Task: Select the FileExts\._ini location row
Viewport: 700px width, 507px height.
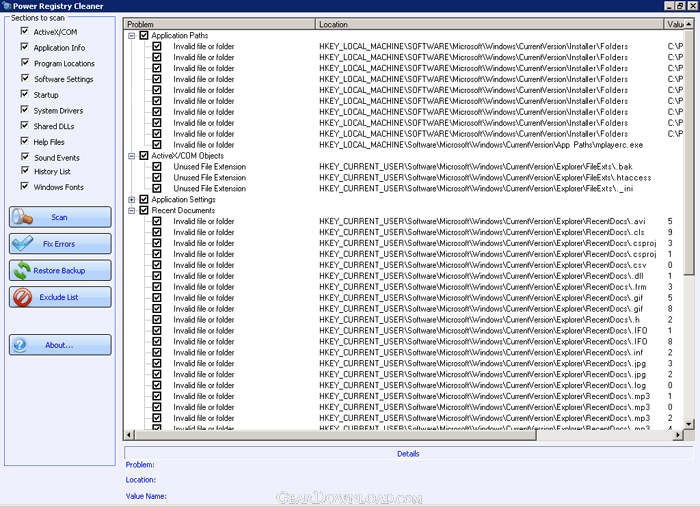Action: pos(476,188)
